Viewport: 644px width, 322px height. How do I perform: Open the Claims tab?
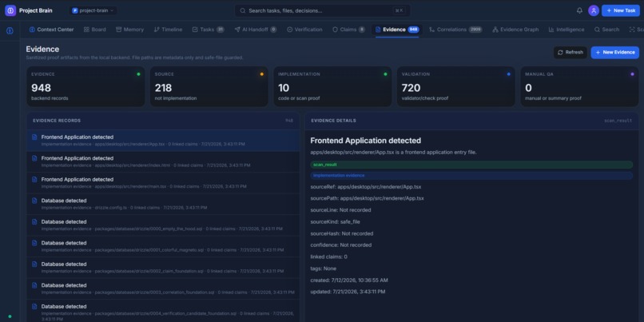click(x=348, y=30)
